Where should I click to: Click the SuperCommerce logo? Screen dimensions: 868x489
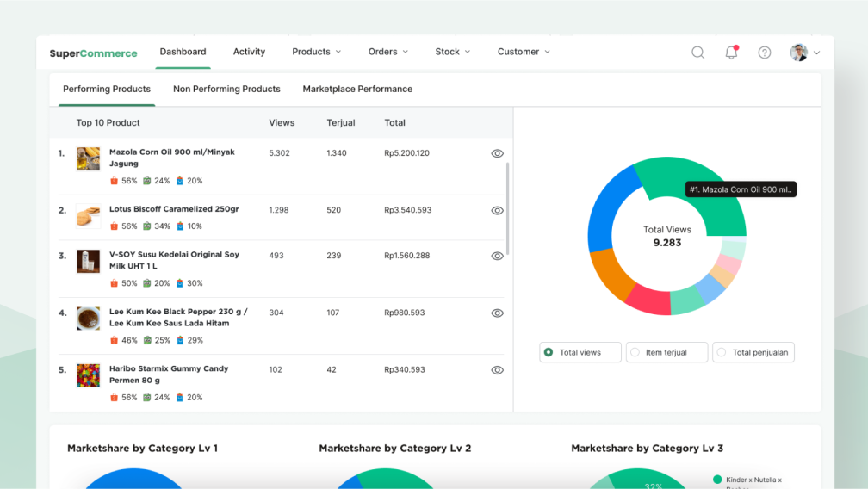click(x=93, y=53)
